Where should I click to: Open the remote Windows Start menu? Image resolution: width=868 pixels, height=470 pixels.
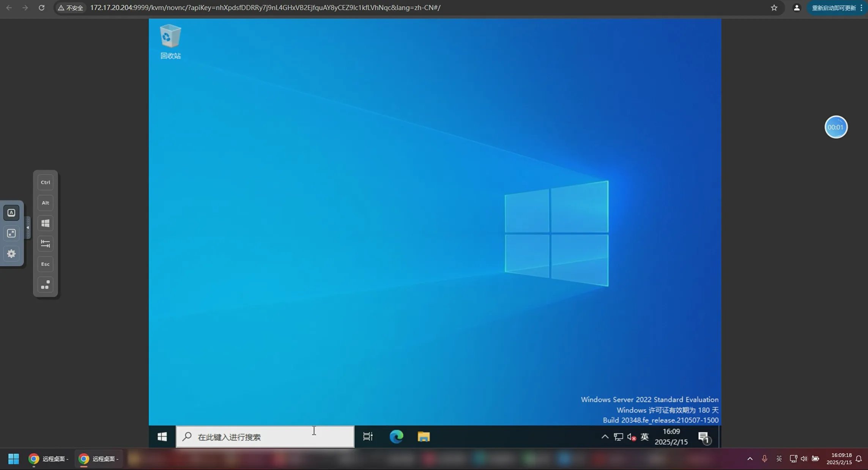[x=162, y=437]
